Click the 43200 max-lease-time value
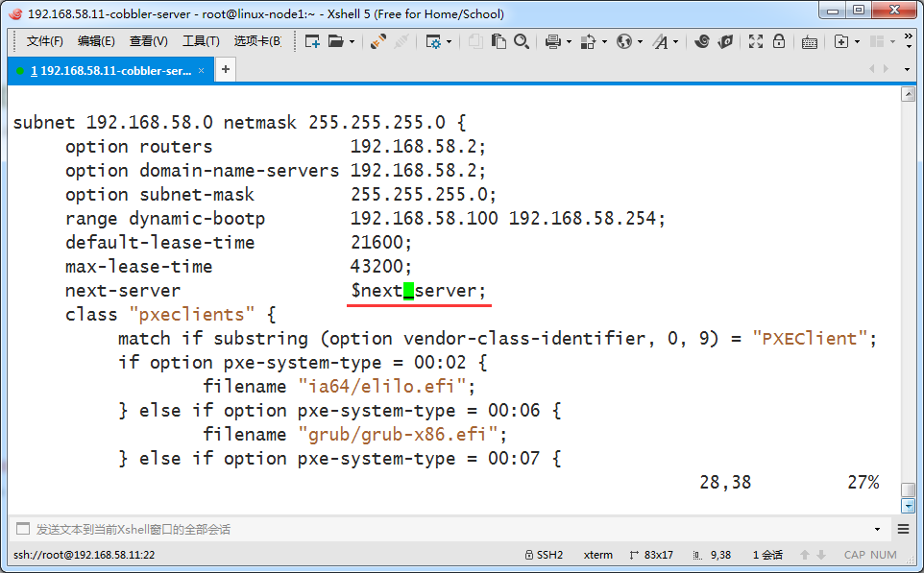 pyautogui.click(x=380, y=266)
